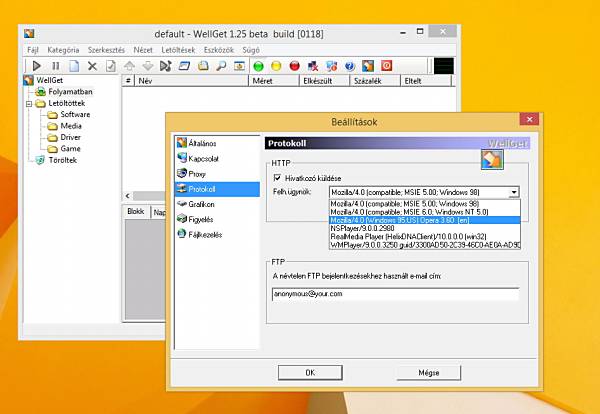600x414 pixels.
Task: Start download with the play toolbar icon
Action: click(37, 66)
